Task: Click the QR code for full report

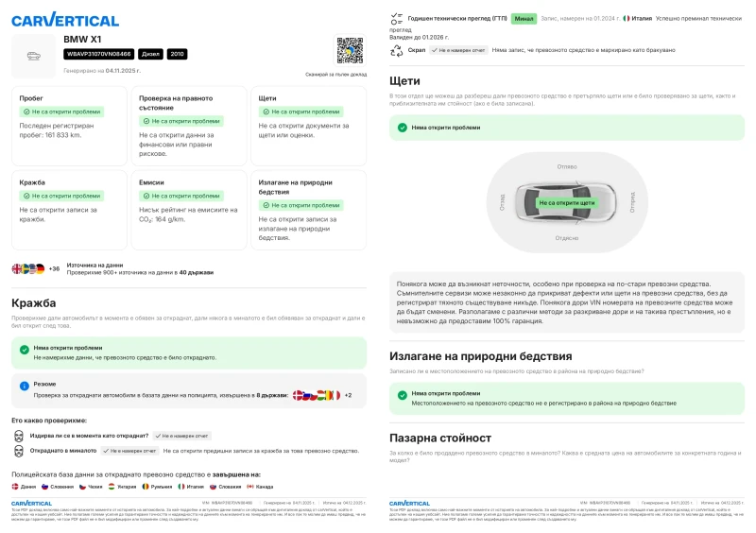Action: (x=350, y=51)
